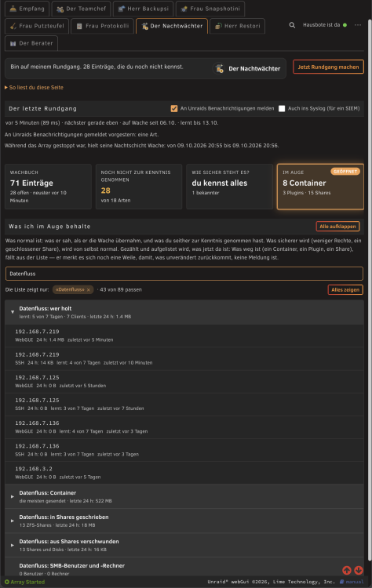
Task: Select 192.168.7.136 SSH row
Action: [x=184, y=450]
